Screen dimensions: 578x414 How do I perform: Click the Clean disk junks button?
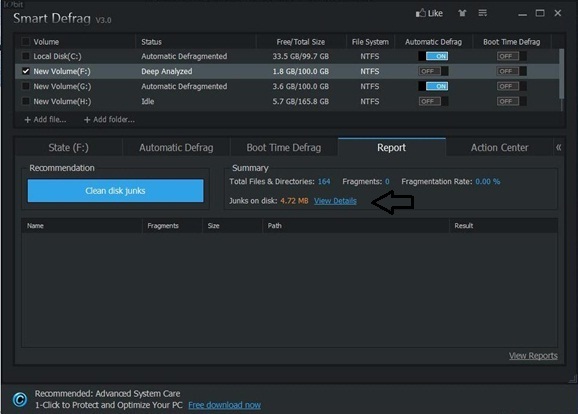pyautogui.click(x=115, y=191)
